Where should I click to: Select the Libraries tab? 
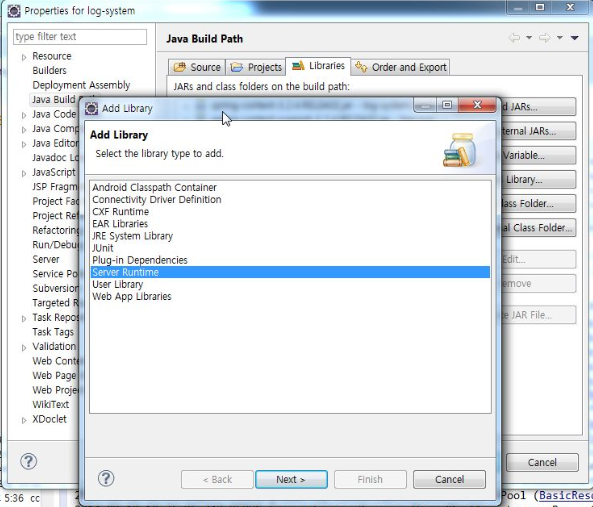click(x=318, y=66)
